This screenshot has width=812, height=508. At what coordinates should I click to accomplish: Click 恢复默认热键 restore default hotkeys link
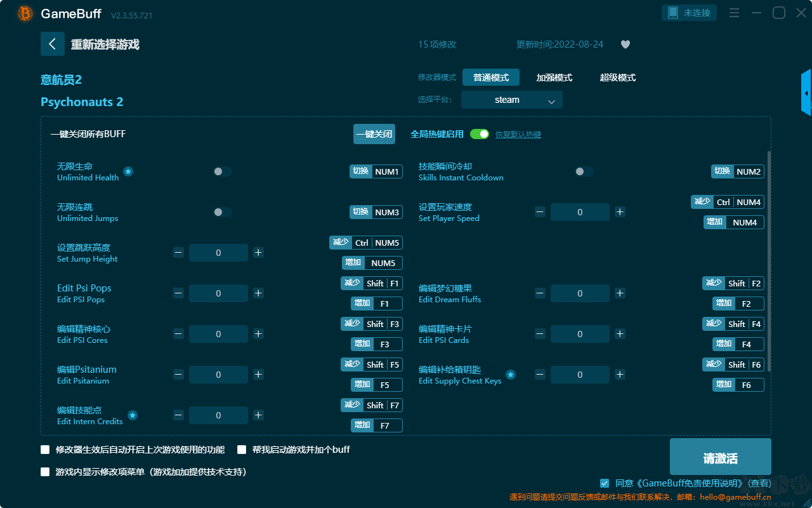pyautogui.click(x=518, y=135)
